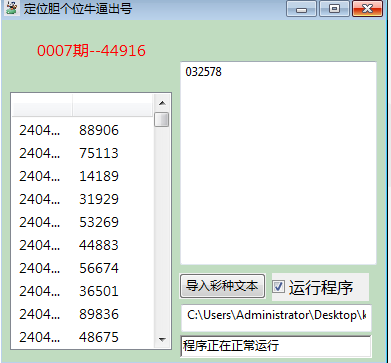Screen dimensions: 391x363
Task: Select the row with number 44883
Action: [x=82, y=245]
